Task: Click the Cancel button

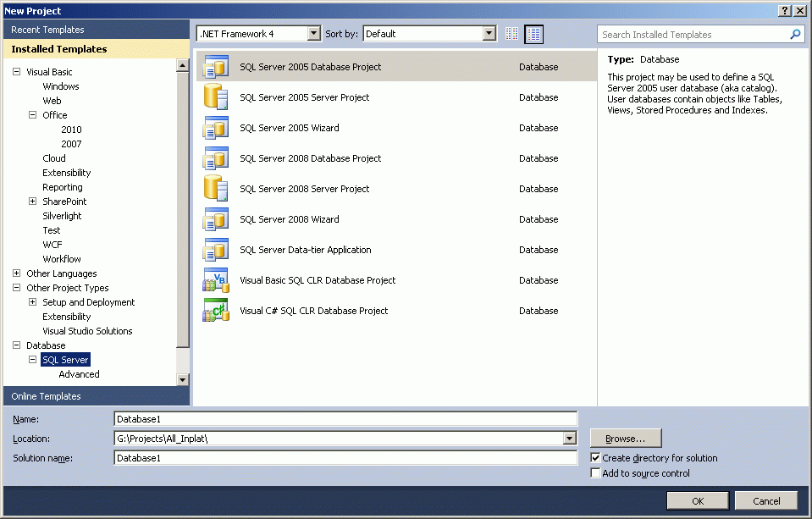Action: pos(766,501)
